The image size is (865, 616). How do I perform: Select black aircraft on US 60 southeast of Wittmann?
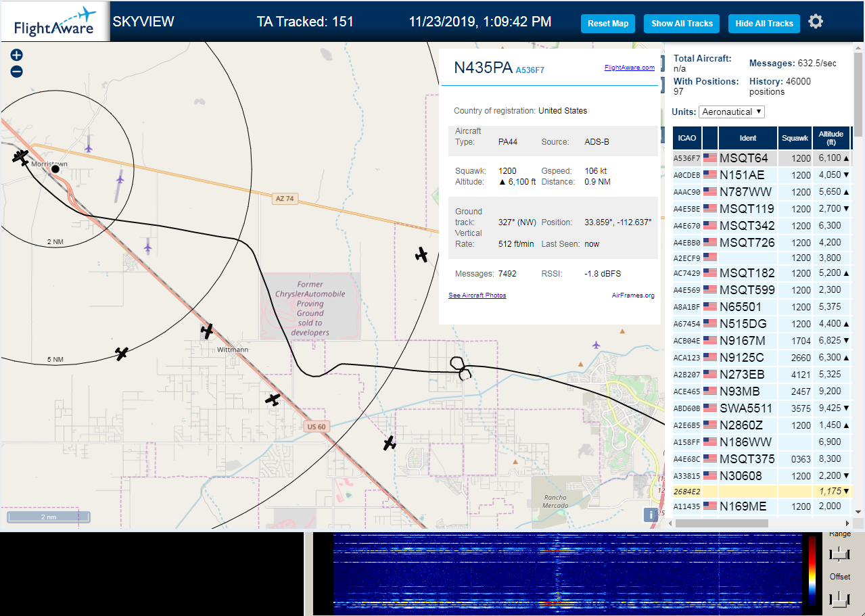point(272,400)
